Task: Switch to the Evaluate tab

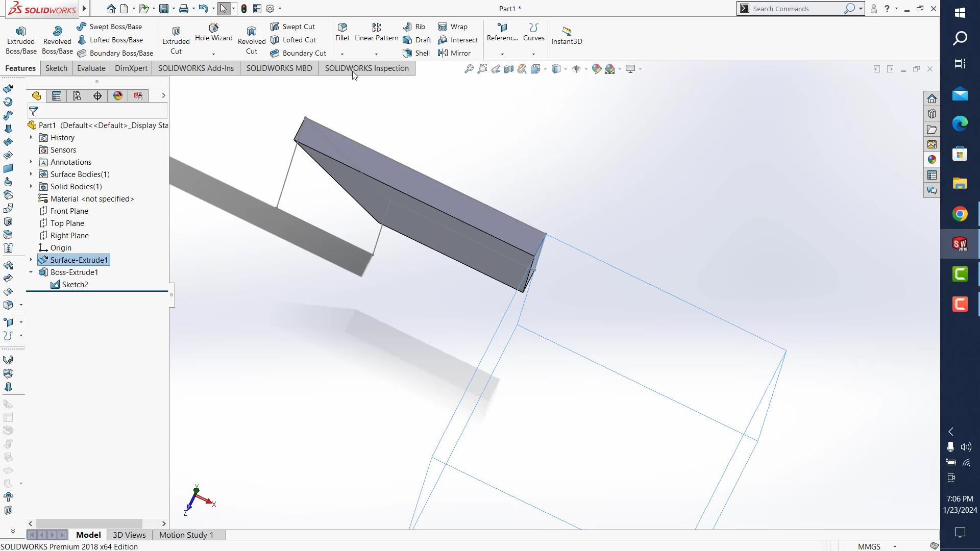Action: pyautogui.click(x=91, y=68)
